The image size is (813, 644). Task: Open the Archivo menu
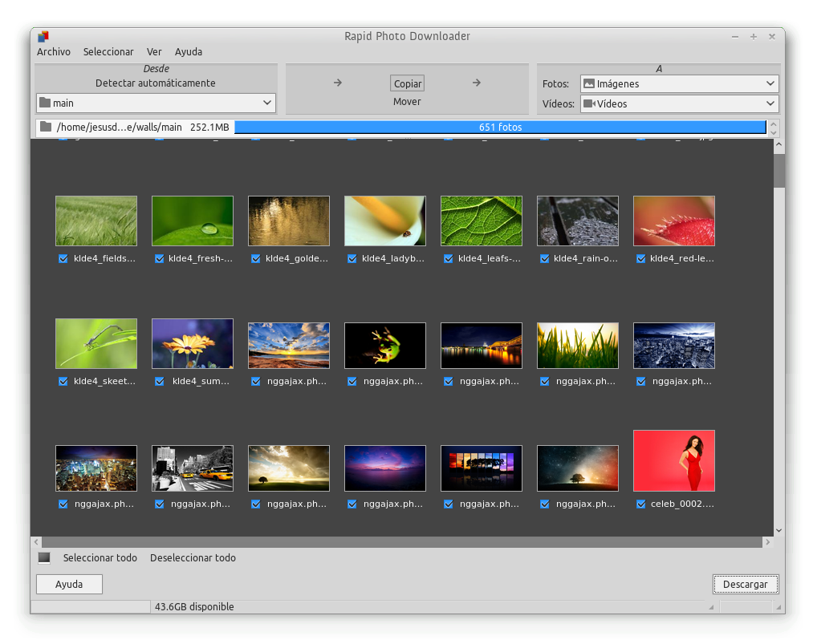point(53,51)
